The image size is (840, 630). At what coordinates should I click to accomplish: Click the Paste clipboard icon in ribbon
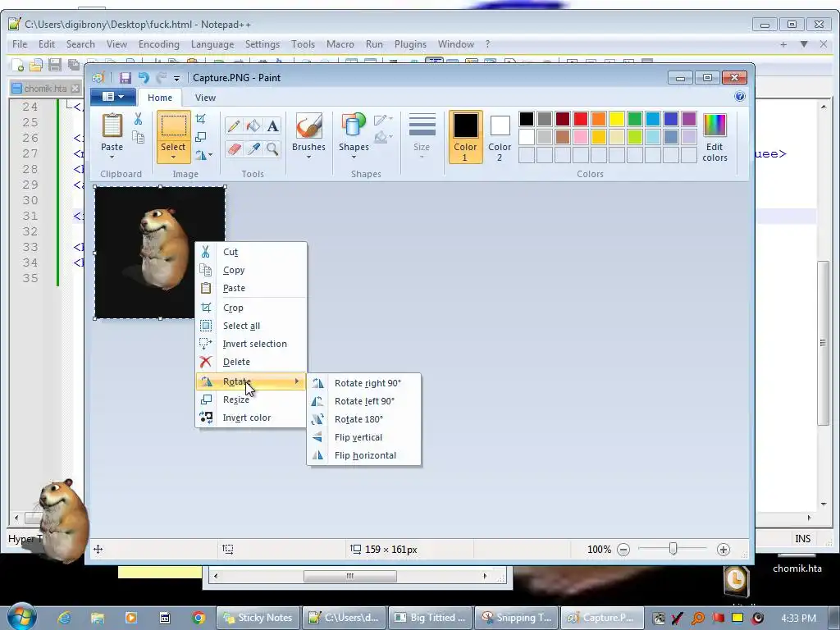tap(112, 126)
